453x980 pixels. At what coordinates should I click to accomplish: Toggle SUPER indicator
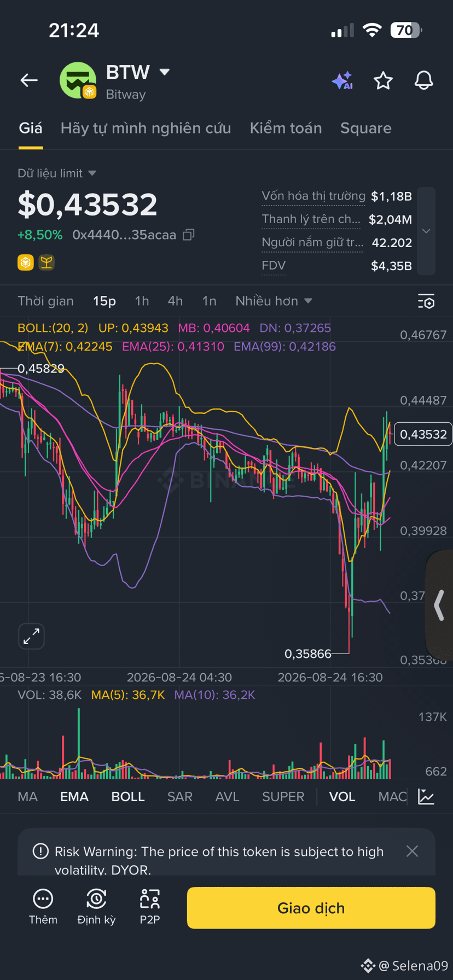[x=283, y=796]
